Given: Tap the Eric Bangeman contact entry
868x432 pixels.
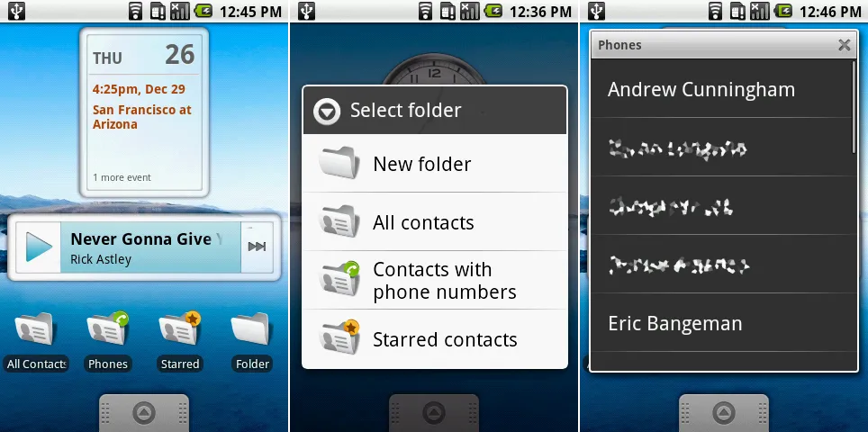Looking at the screenshot, I should [675, 324].
